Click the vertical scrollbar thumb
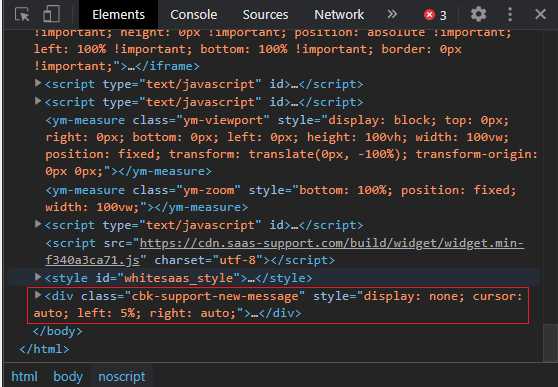 click(551, 342)
